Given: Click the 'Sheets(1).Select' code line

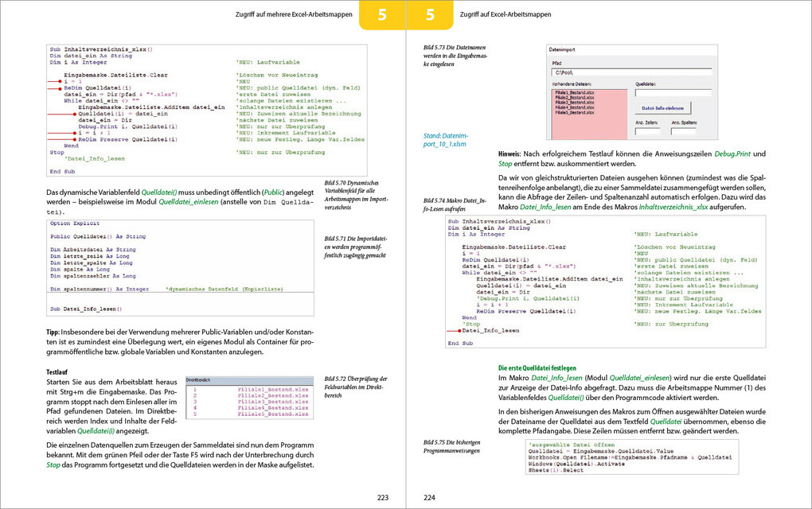Looking at the screenshot, I should pyautogui.click(x=555, y=470).
